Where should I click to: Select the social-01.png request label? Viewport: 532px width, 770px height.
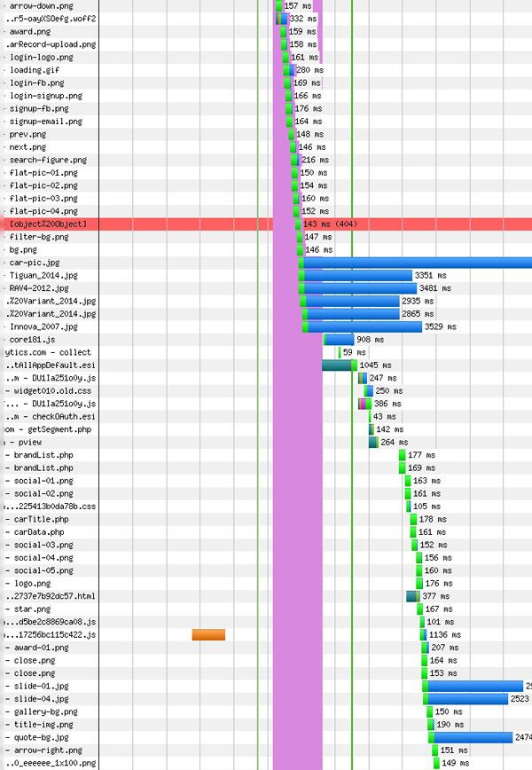pos(39,480)
